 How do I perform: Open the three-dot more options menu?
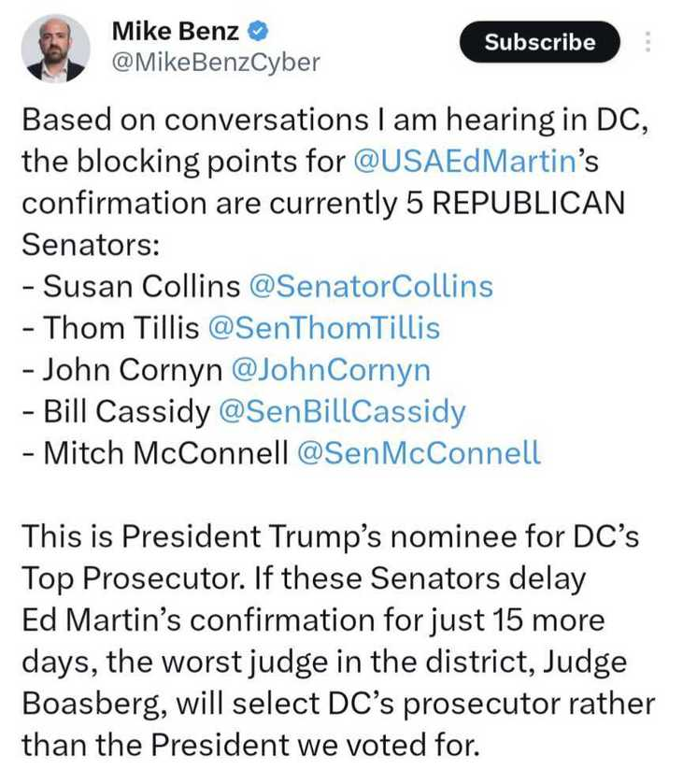pos(647,42)
